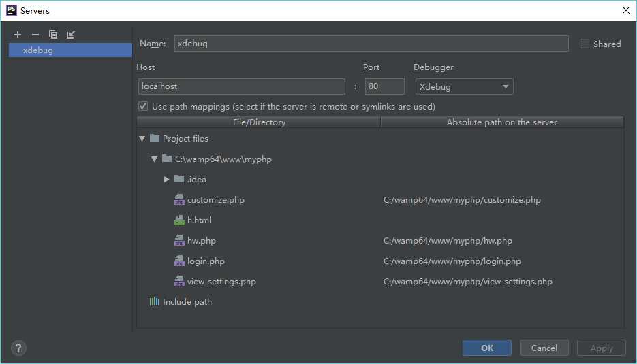Screen dimensions: 637x364
Task: Edit server path C:/wamp64/www/myphp/view_settings.php
Action: [467, 281]
